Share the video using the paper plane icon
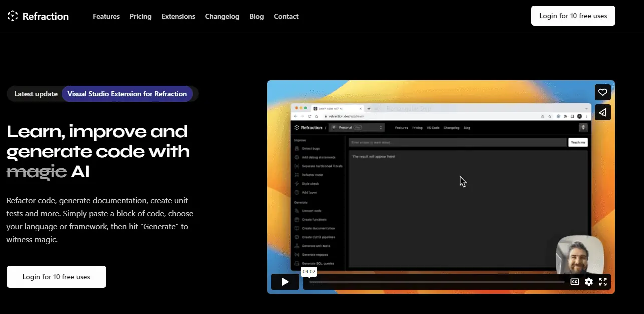The height and width of the screenshot is (314, 644). (603, 112)
